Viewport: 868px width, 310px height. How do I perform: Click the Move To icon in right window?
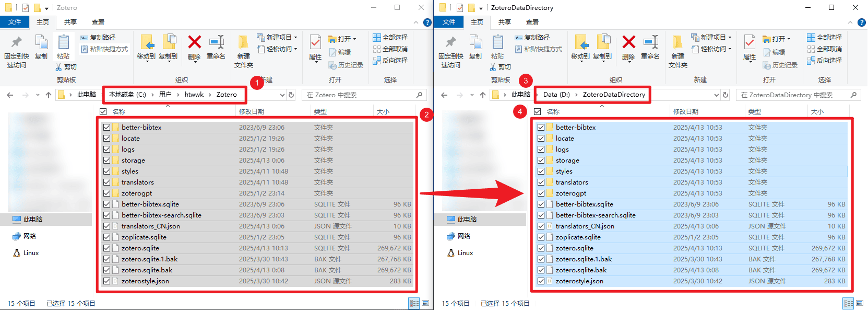(580, 47)
